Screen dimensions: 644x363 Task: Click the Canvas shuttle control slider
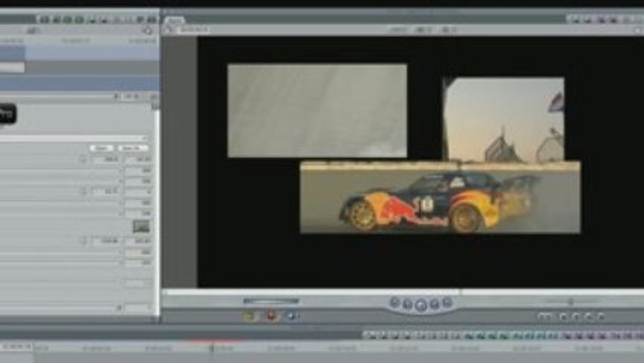271,301
